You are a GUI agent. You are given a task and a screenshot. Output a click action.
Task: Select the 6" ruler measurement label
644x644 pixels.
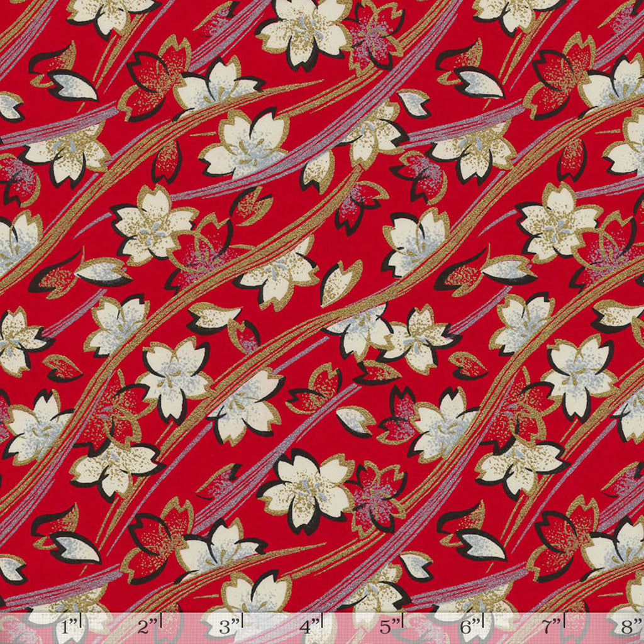point(469,626)
